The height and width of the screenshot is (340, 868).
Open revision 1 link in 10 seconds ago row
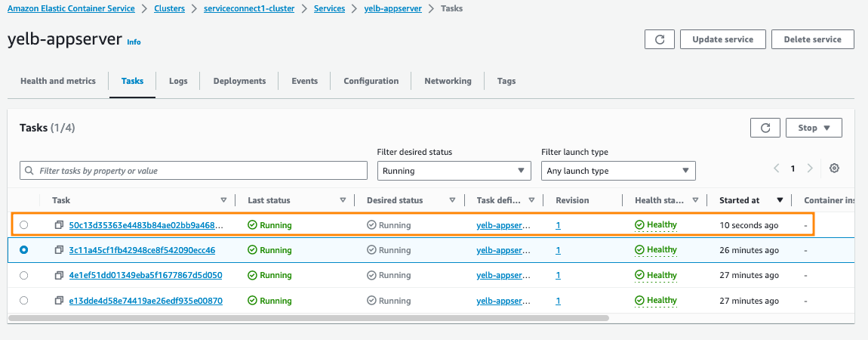[558, 225]
